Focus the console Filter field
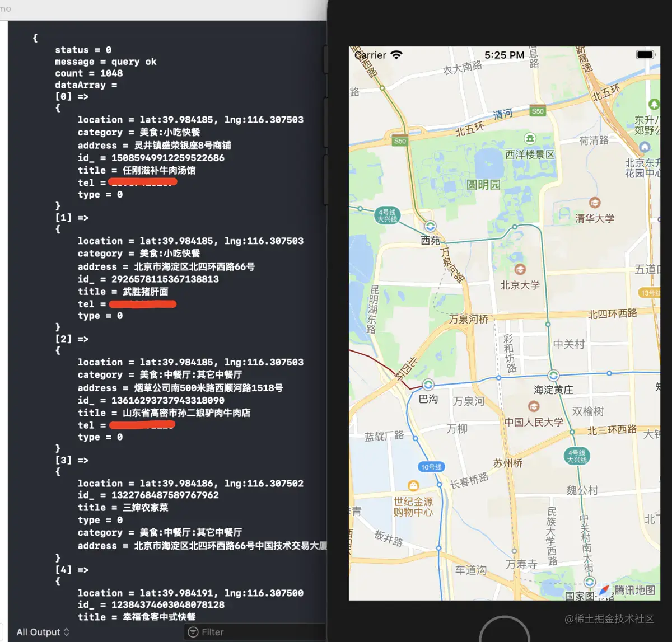This screenshot has height=642, width=672. coord(255,632)
